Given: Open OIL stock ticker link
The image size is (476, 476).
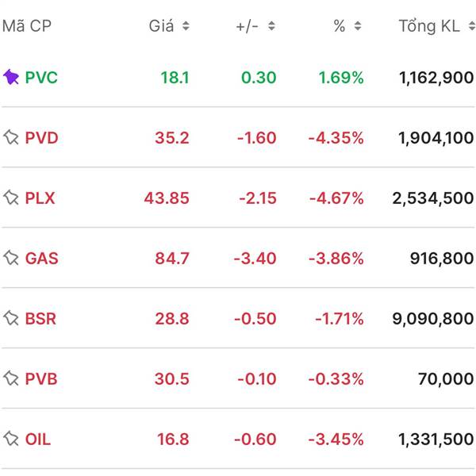Looking at the screenshot, I should (37, 440).
